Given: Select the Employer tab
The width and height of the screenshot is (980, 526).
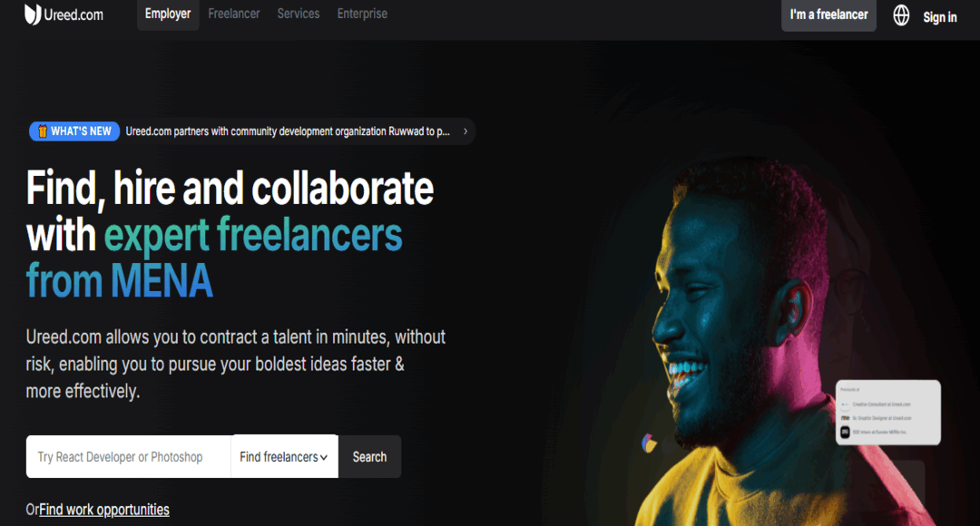Looking at the screenshot, I should point(168,14).
